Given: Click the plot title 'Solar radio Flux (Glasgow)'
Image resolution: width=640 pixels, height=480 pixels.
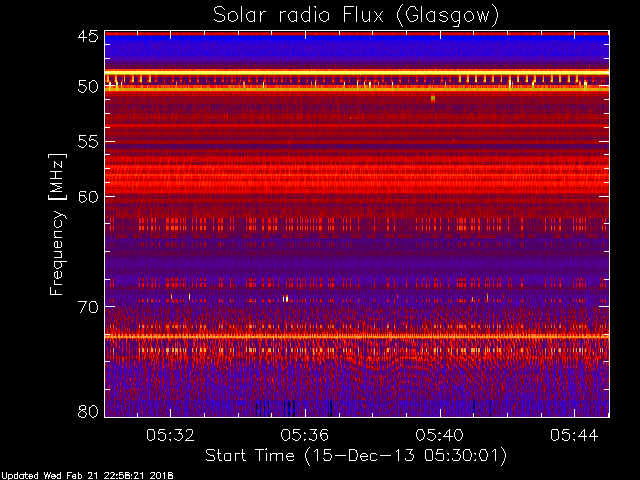Looking at the screenshot, I should tap(356, 16).
